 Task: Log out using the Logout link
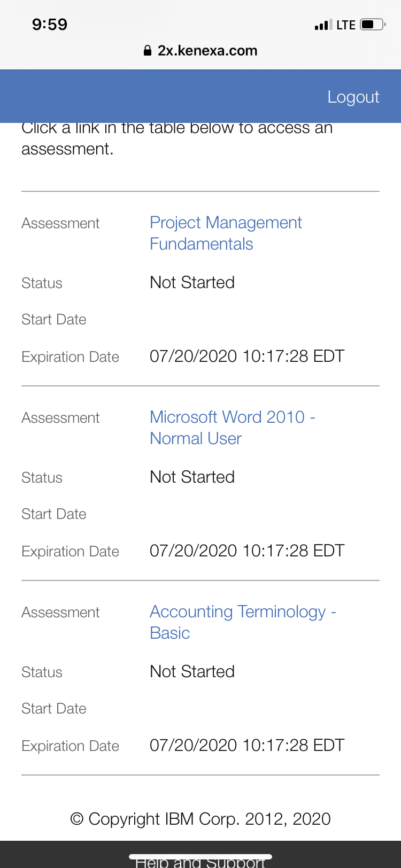coord(353,97)
